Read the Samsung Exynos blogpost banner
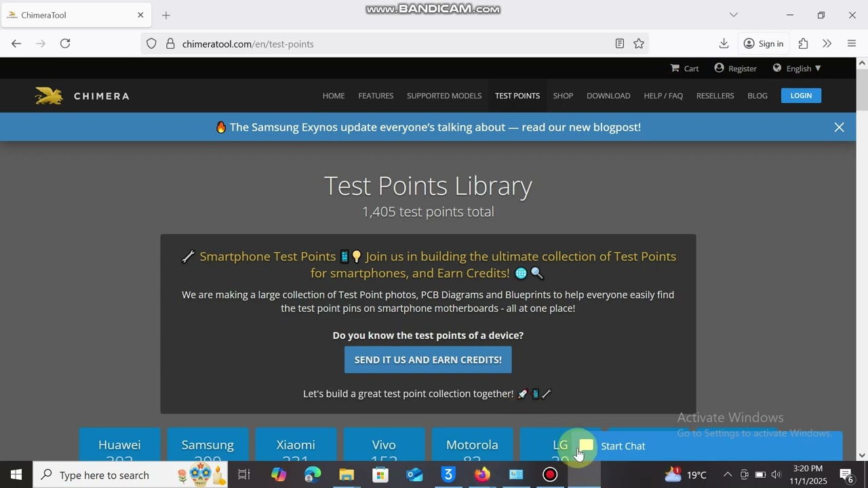Screen dimensions: 868x488 [428, 127]
